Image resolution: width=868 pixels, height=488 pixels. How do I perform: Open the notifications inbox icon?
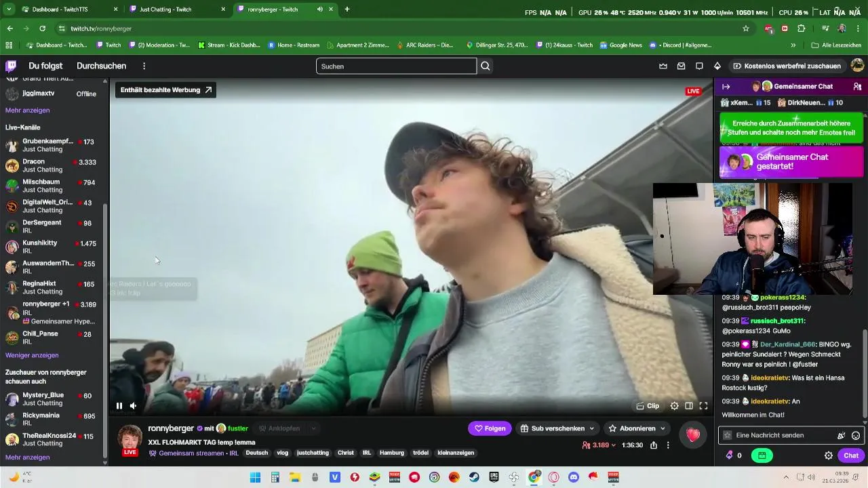(681, 66)
